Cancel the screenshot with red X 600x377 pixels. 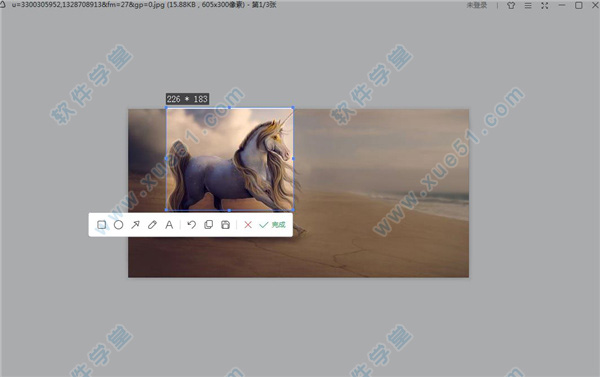(x=248, y=225)
